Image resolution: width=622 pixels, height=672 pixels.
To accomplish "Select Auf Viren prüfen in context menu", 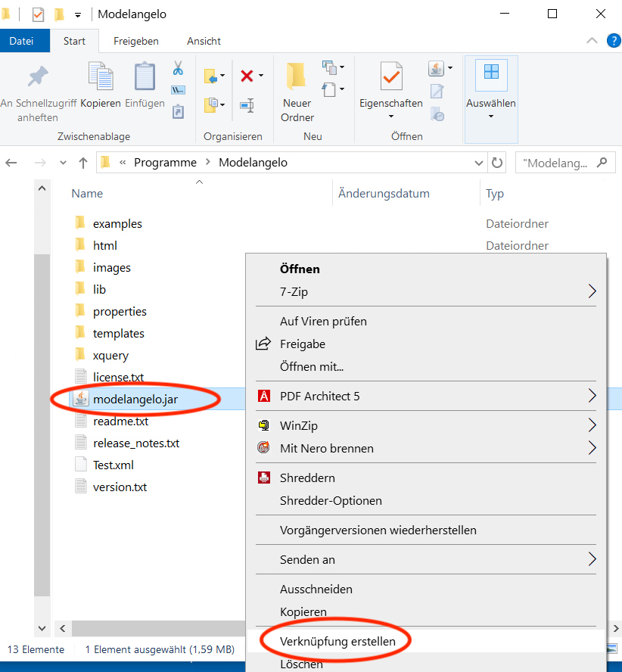I will 323,321.
